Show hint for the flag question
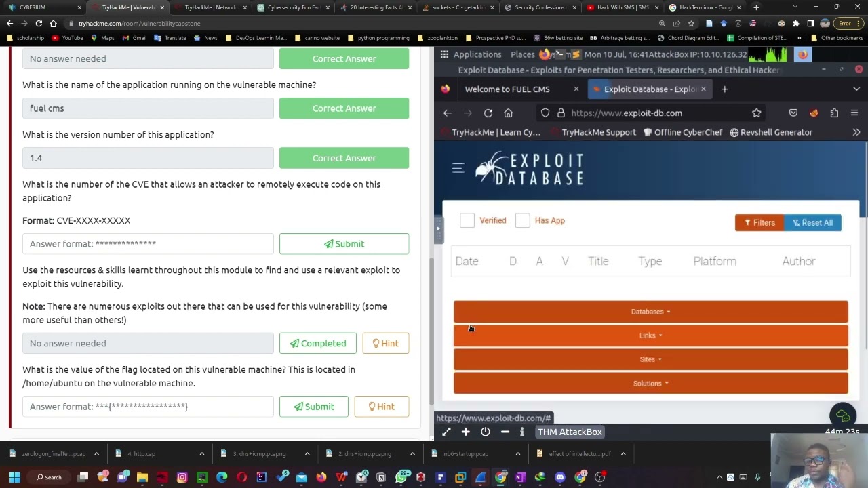This screenshot has width=868, height=488. pyautogui.click(x=381, y=407)
